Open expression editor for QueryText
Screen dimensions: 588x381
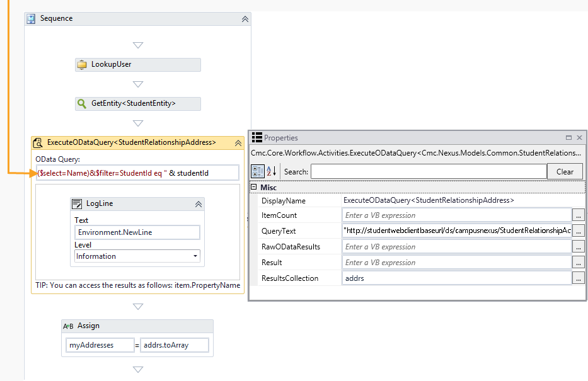tap(579, 230)
